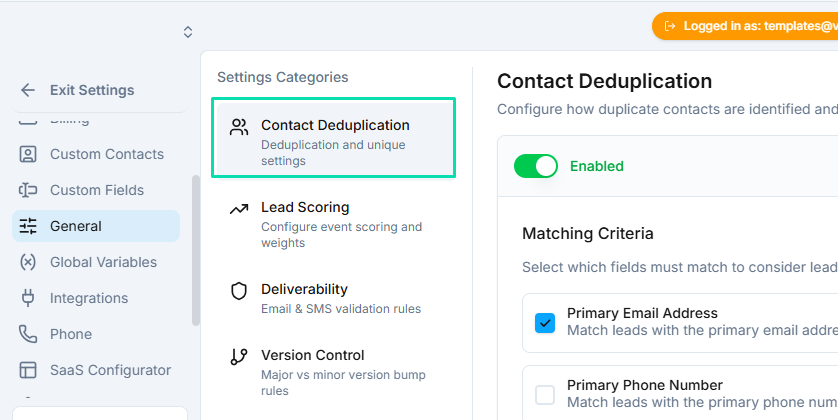
Task: Click the Integrations plug icon
Action: (28, 298)
